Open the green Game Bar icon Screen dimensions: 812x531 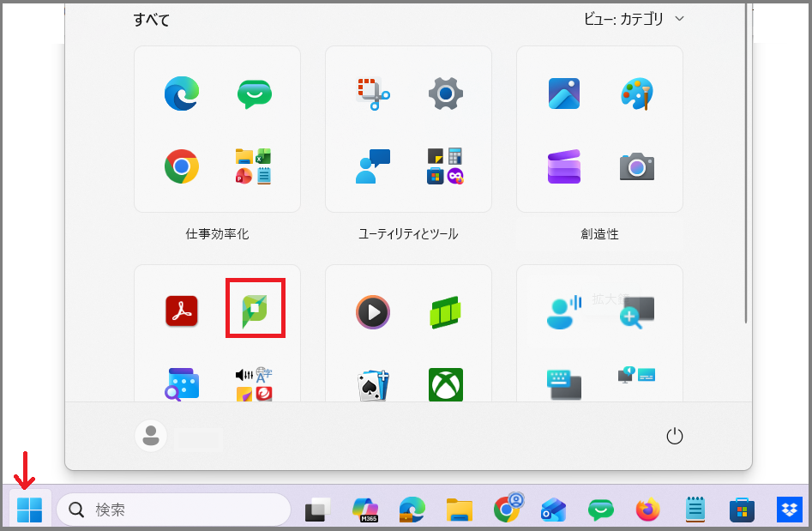click(445, 312)
